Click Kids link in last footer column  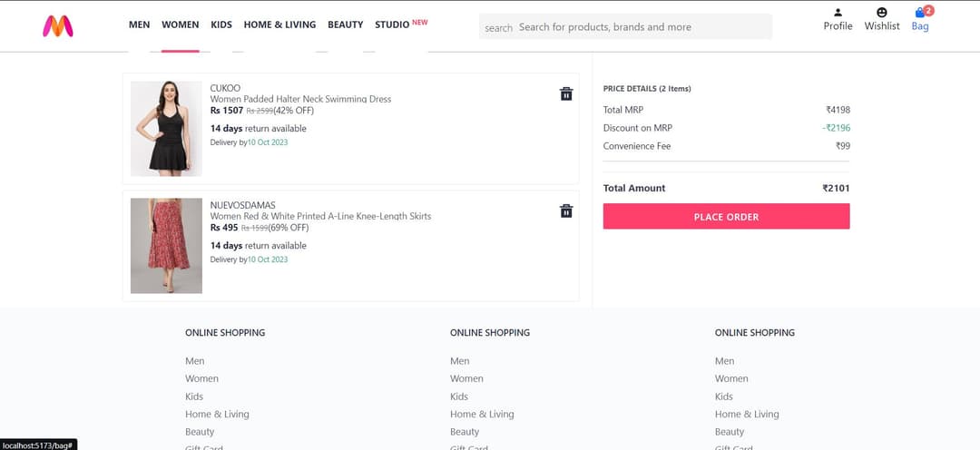[724, 396]
